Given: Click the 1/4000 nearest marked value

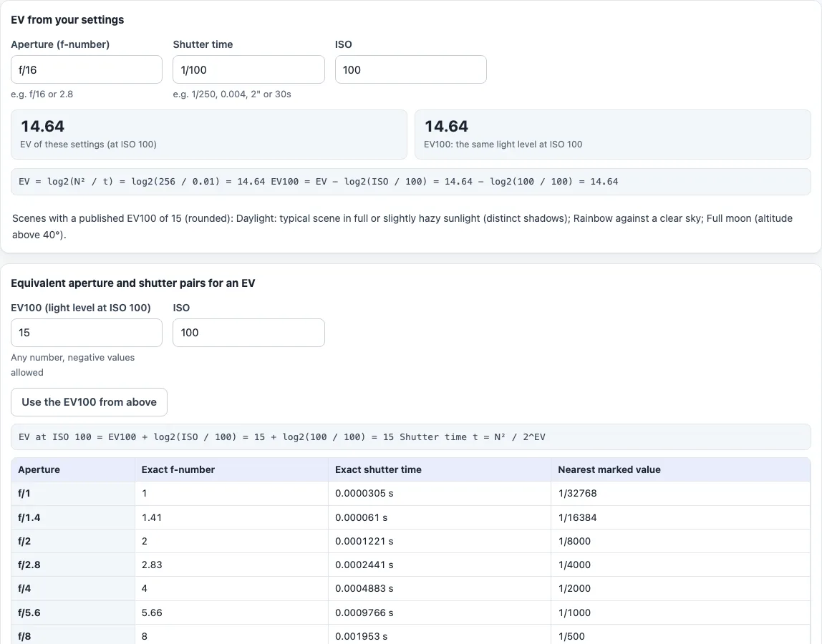Looking at the screenshot, I should 574,565.
